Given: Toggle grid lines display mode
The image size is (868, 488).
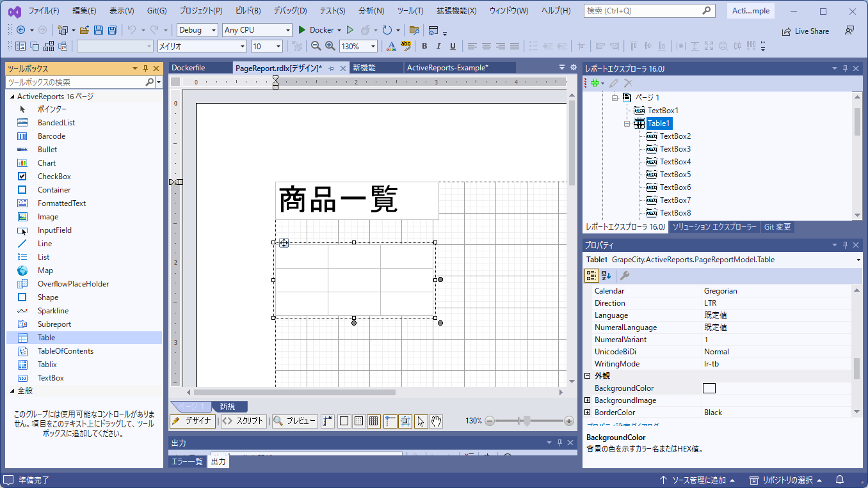Looking at the screenshot, I should 373,421.
